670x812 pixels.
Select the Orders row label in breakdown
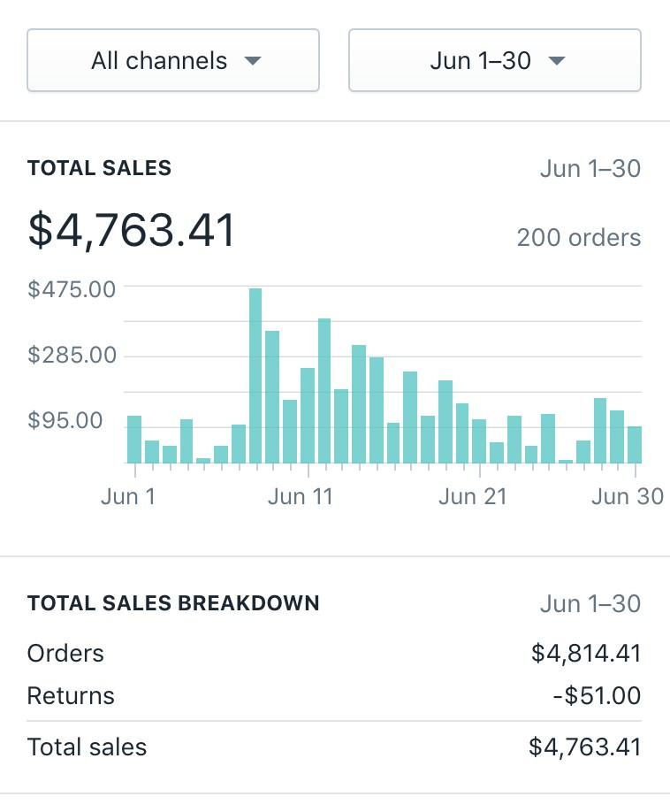coord(65,654)
